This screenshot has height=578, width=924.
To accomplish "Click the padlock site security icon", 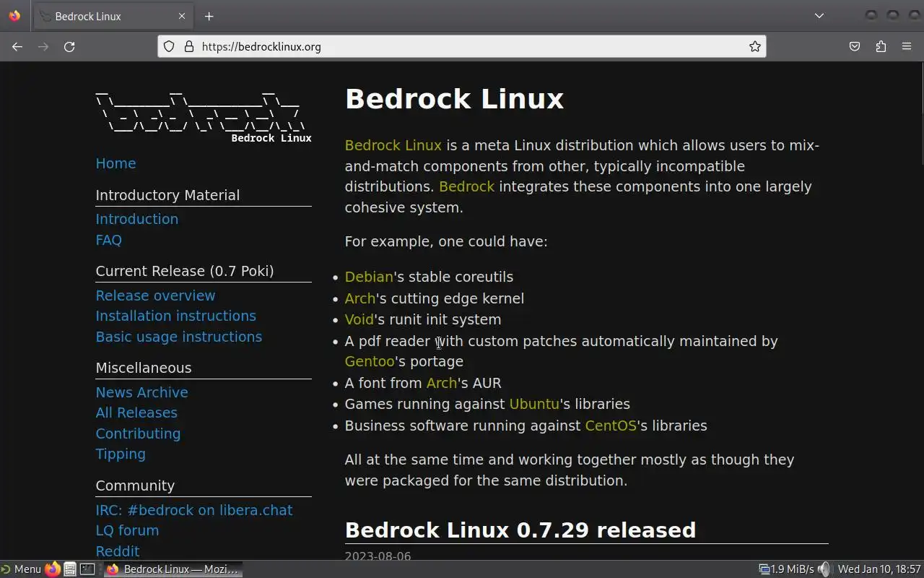I will pyautogui.click(x=189, y=46).
